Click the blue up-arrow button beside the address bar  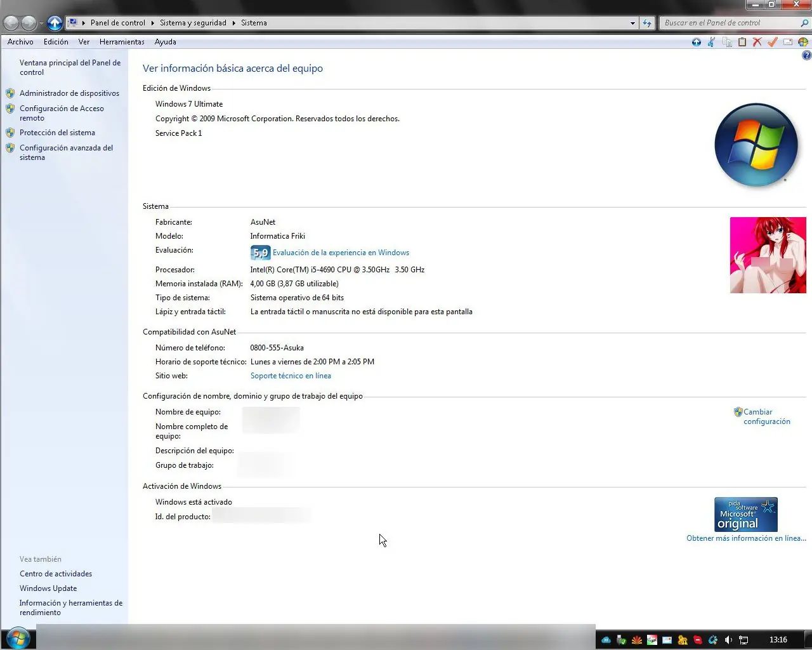55,23
